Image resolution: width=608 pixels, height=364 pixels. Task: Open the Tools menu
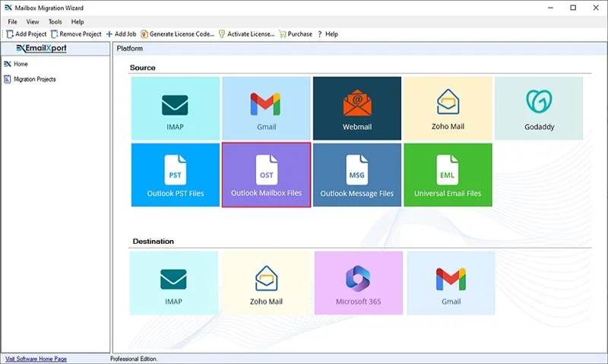pos(55,22)
